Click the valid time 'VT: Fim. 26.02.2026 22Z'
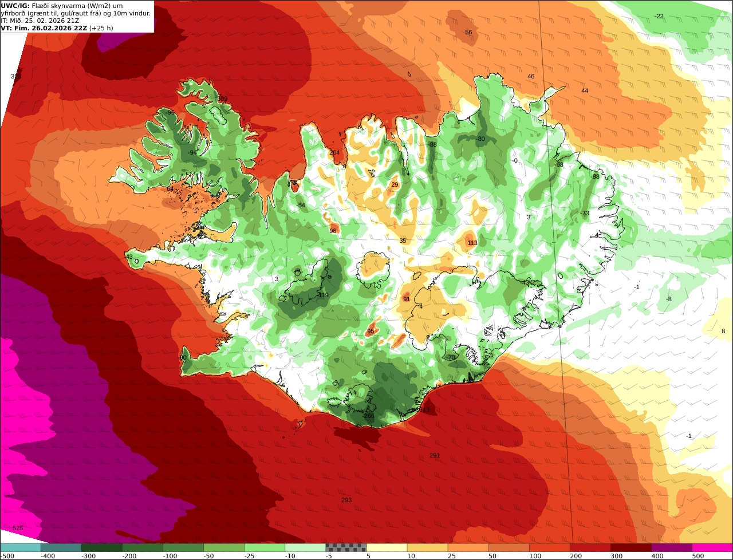 pyautogui.click(x=44, y=27)
